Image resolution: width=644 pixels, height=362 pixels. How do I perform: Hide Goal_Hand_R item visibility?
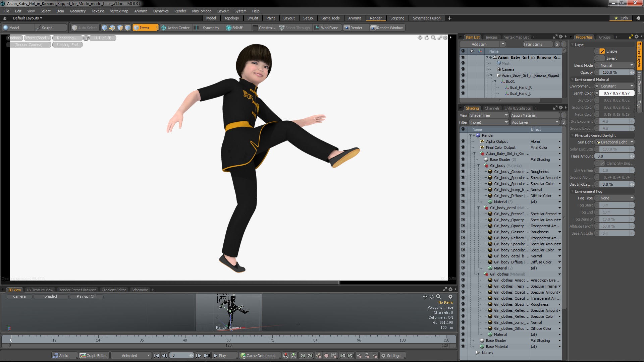click(x=463, y=87)
